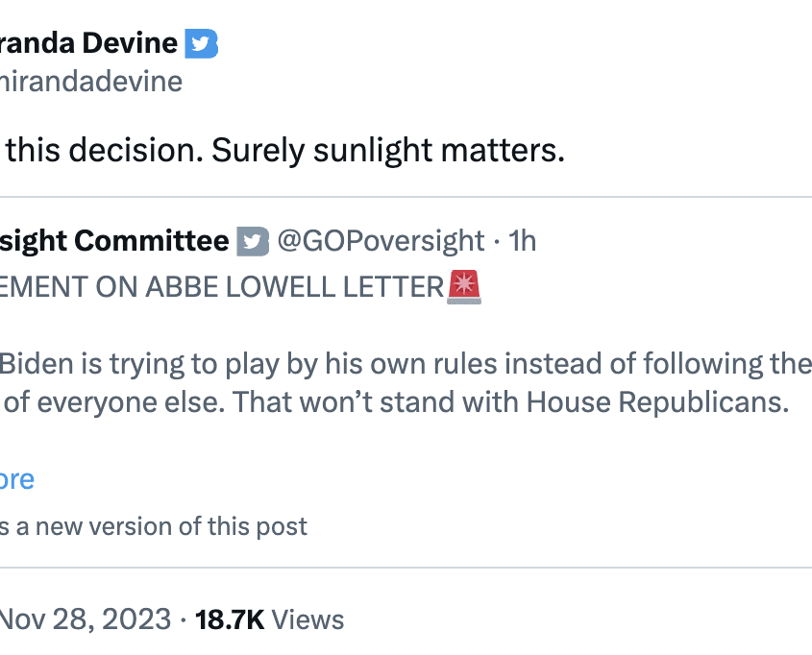Click 'this decision' in the tweet body

pos(105,151)
